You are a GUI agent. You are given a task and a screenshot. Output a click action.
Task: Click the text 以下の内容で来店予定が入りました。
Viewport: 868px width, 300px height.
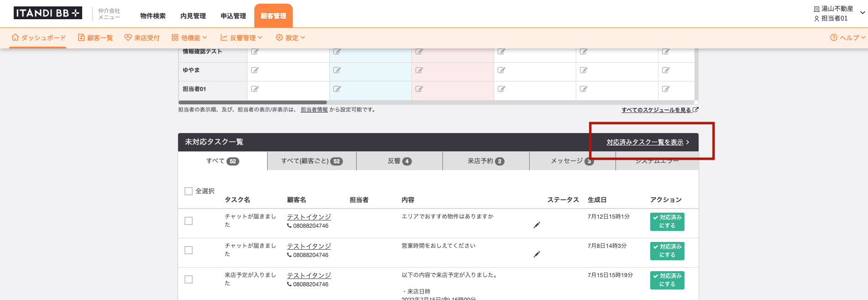pyautogui.click(x=450, y=275)
